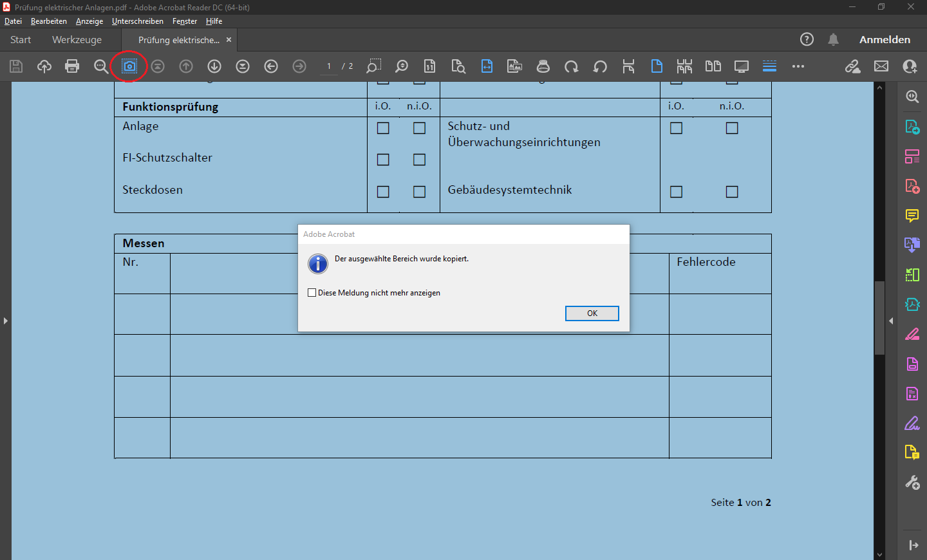Collapse the right tools pane arrow
The width and height of the screenshot is (927, 560).
[x=891, y=321]
